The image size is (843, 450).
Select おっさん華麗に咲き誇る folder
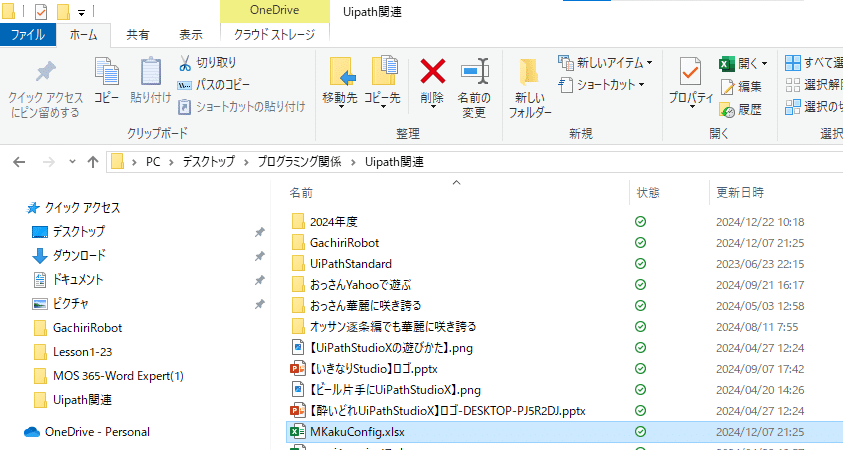356,305
